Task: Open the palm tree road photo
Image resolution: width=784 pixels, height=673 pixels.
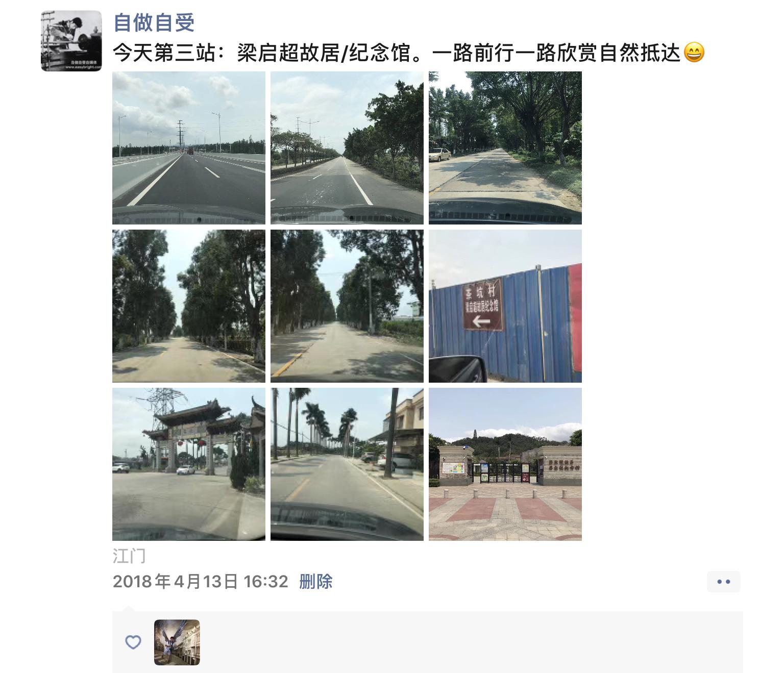Action: tap(347, 464)
